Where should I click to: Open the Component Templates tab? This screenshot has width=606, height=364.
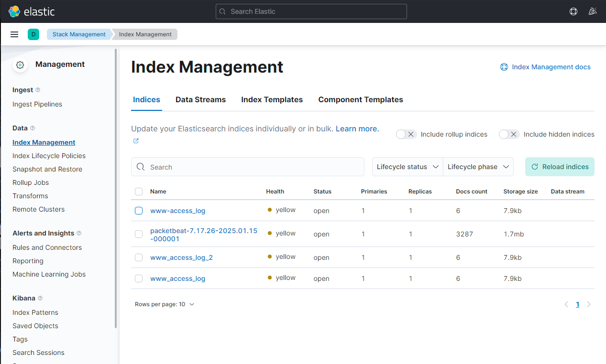361,100
